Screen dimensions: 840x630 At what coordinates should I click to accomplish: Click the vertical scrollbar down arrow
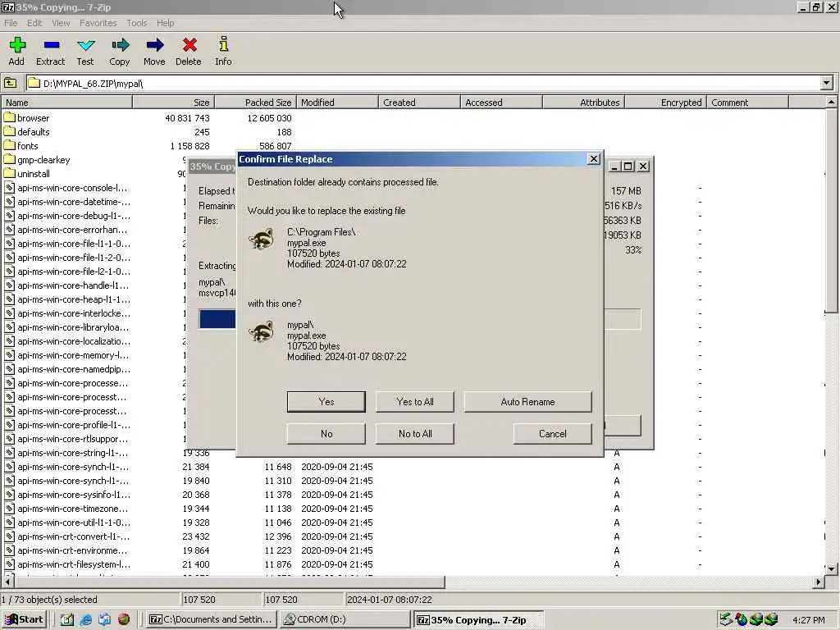[x=831, y=568]
